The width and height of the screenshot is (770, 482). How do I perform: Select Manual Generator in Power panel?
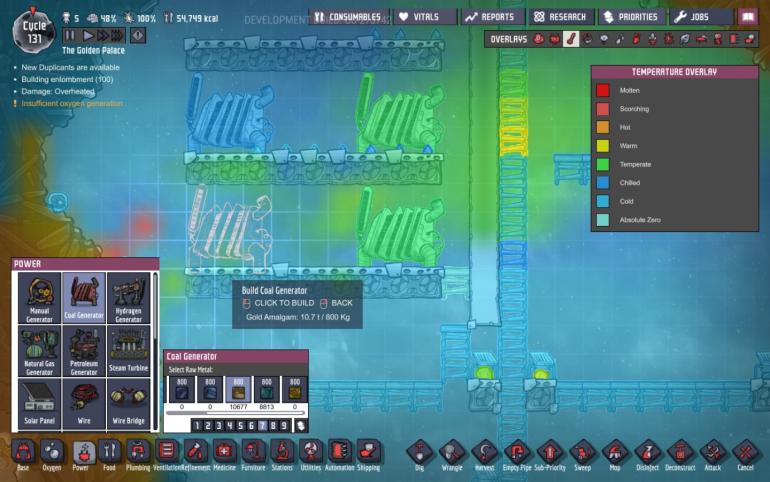(x=39, y=298)
